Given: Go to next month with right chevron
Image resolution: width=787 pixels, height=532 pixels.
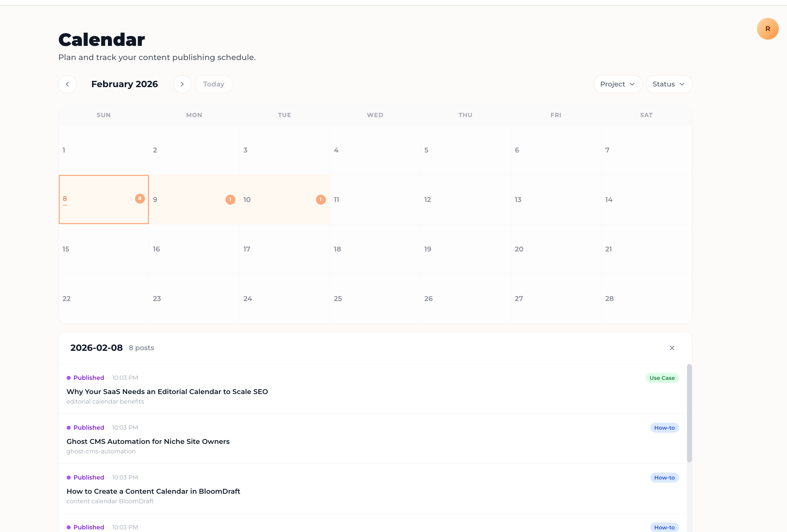Looking at the screenshot, I should point(182,84).
